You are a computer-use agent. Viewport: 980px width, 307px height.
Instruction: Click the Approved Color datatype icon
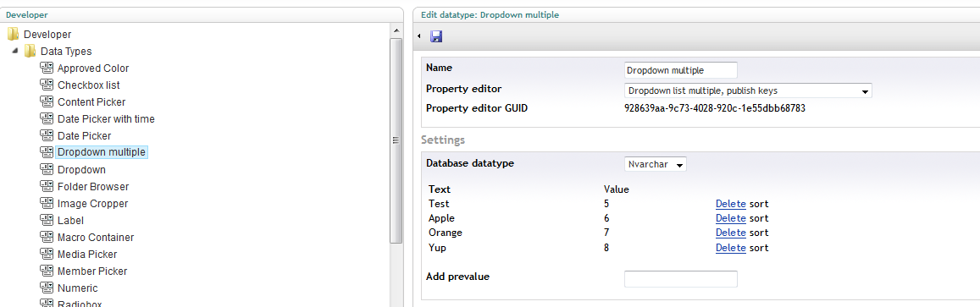[x=47, y=68]
